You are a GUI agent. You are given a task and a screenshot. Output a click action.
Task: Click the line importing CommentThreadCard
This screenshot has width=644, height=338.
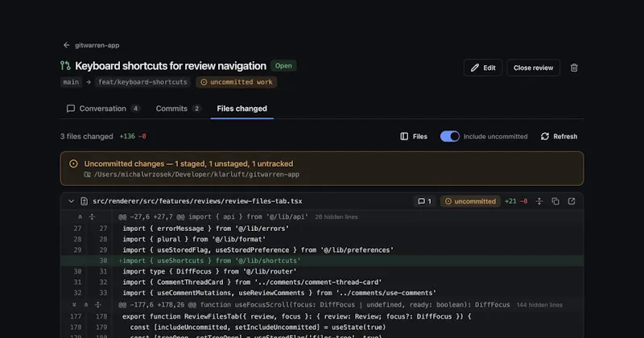[322, 282]
